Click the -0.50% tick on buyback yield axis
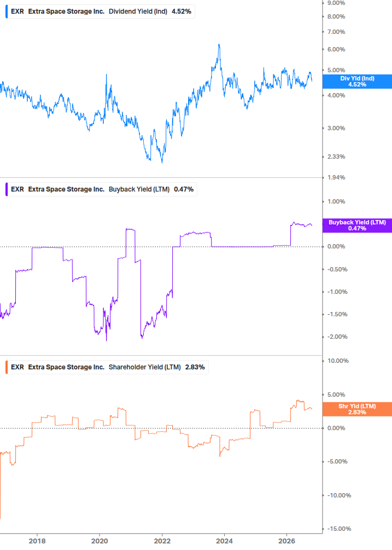This screenshot has width=392, height=550. click(337, 269)
